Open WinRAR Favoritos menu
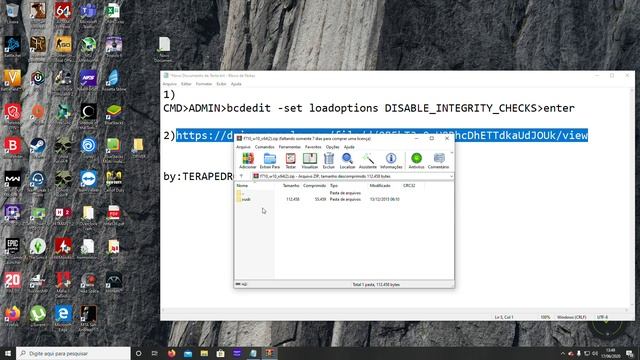This screenshot has width=640, height=360. [313, 147]
